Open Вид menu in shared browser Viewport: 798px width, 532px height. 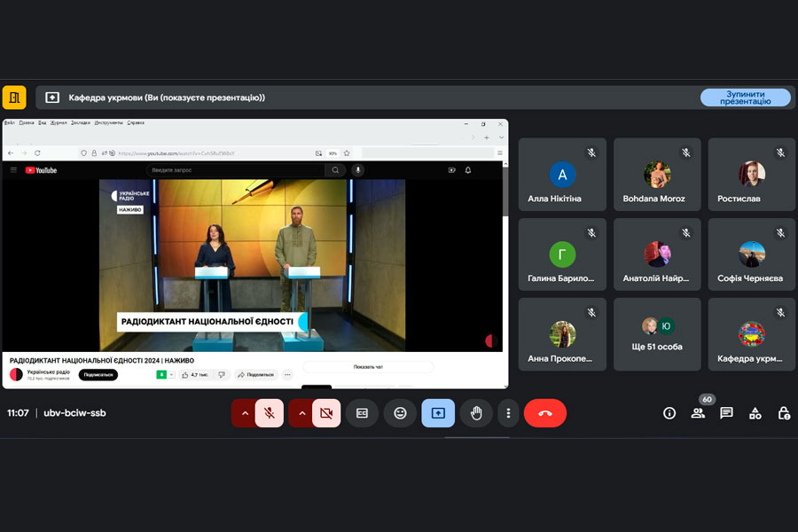[x=43, y=122]
